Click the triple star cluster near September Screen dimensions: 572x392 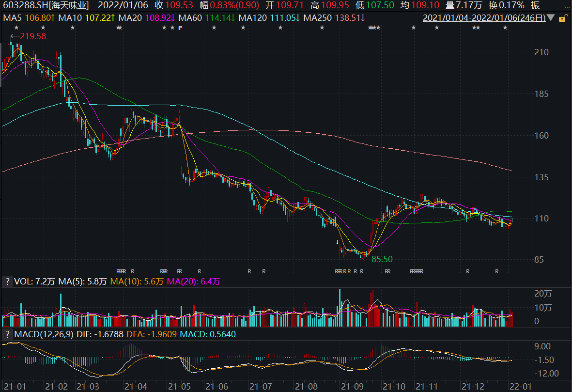374,28
